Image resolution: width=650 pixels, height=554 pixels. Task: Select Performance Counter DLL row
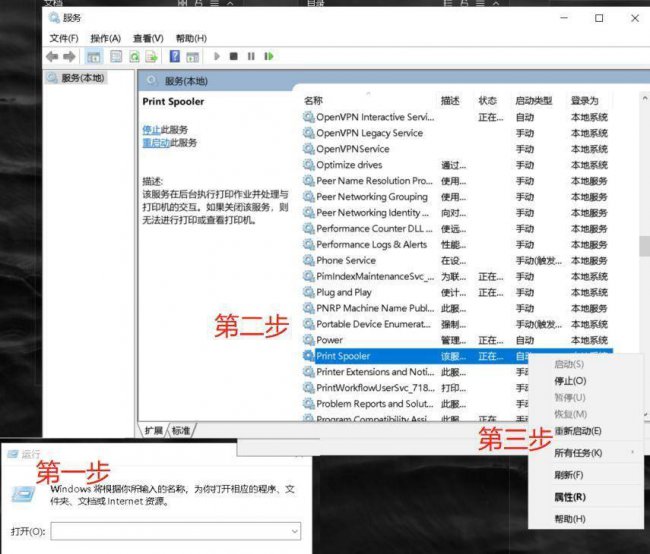[456, 228]
